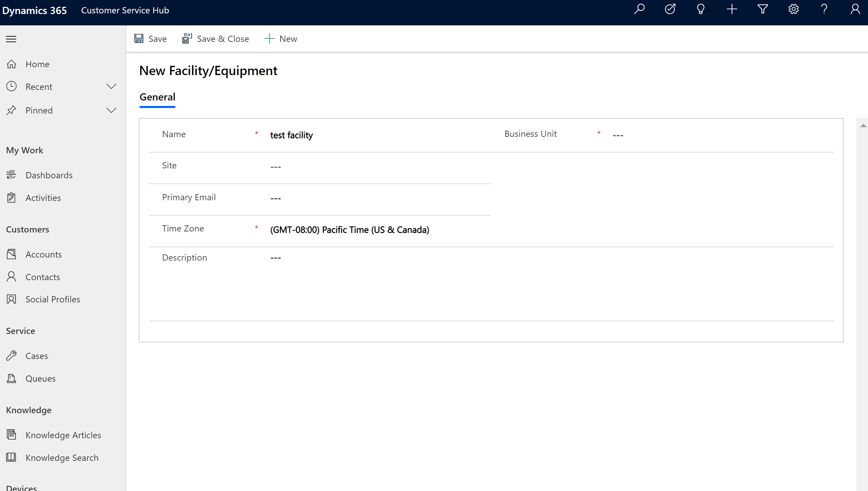The image size is (868, 491).
Task: Click the plus create icon
Action: (732, 9)
